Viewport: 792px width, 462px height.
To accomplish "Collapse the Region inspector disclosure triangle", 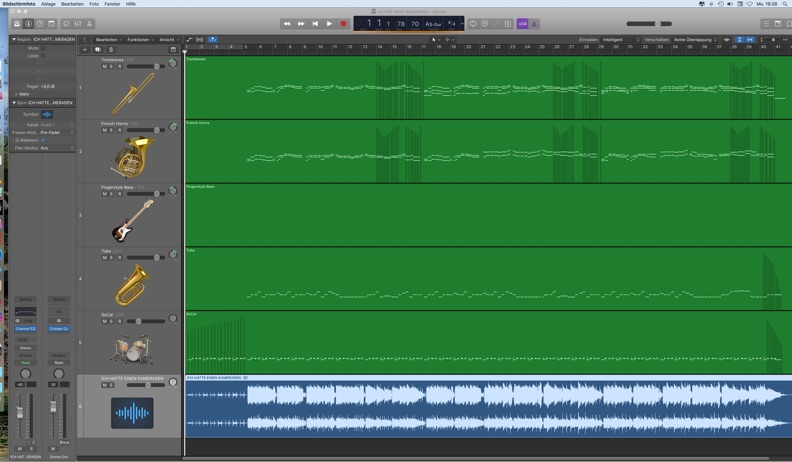I will coord(14,39).
